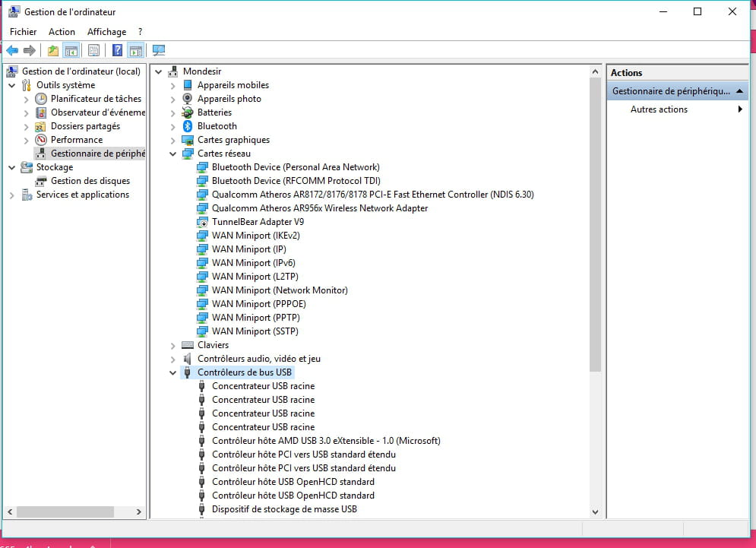Screen dimensions: 756x548
Task: Click the Batteries category icon
Action: tap(188, 112)
